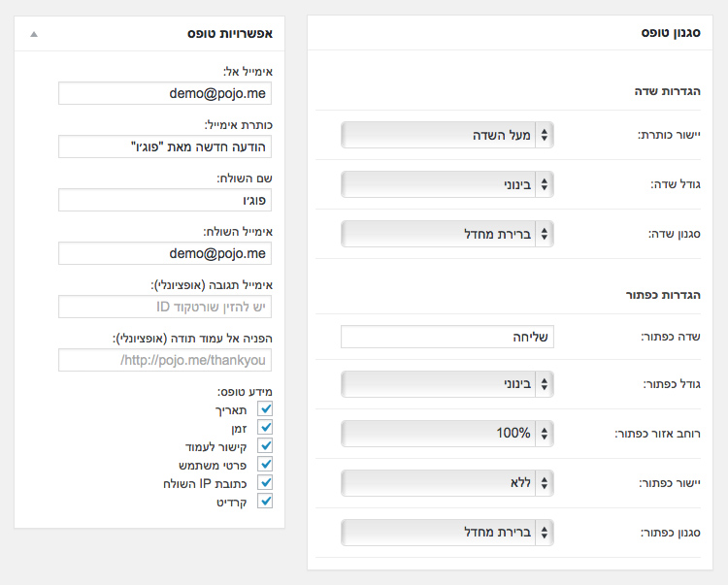Open the יישור כפתור dropdown
728x585 pixels.
pos(447,482)
